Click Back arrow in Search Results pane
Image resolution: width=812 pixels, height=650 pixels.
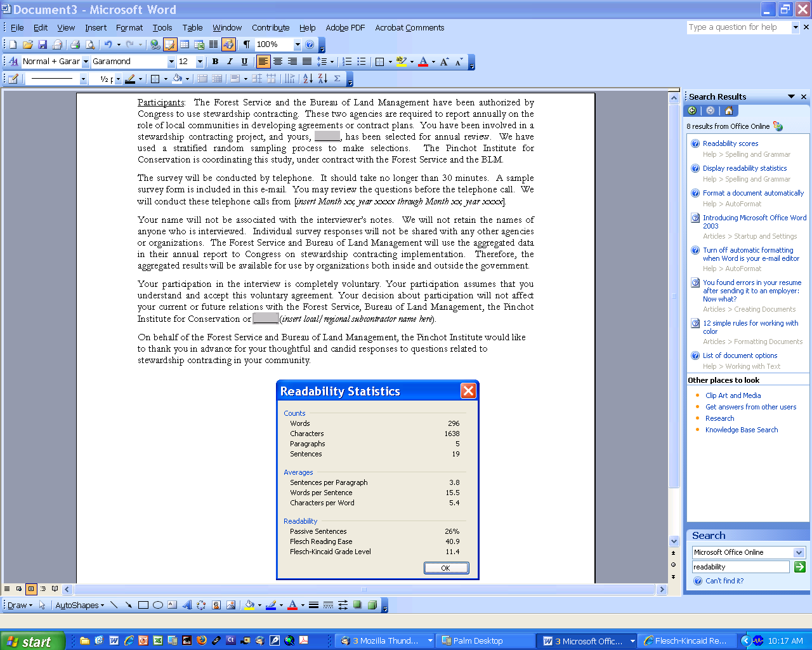point(692,110)
